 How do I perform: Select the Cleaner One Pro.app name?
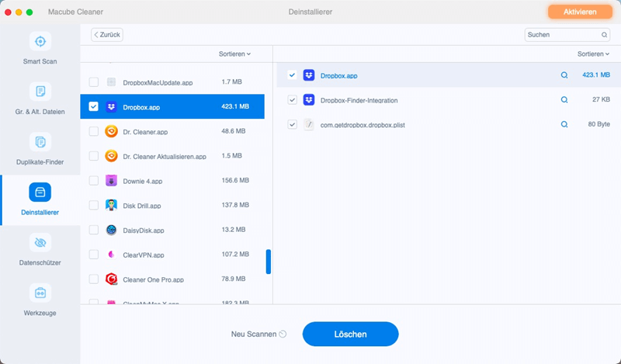(x=153, y=279)
